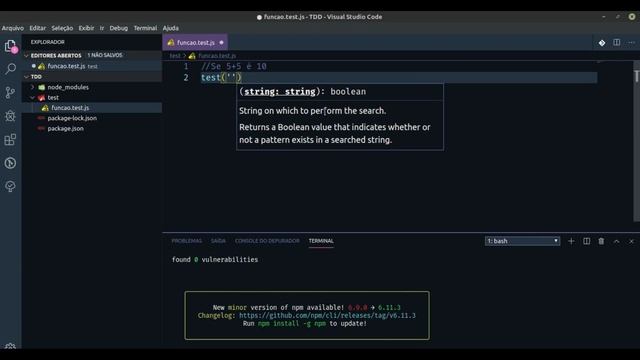Select the Terminal panel tab

tap(321, 241)
